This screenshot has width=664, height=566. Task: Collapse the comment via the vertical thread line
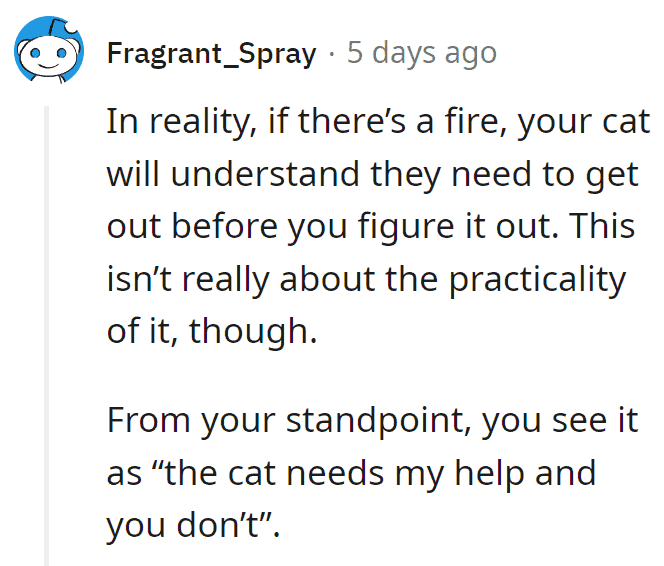click(47, 335)
